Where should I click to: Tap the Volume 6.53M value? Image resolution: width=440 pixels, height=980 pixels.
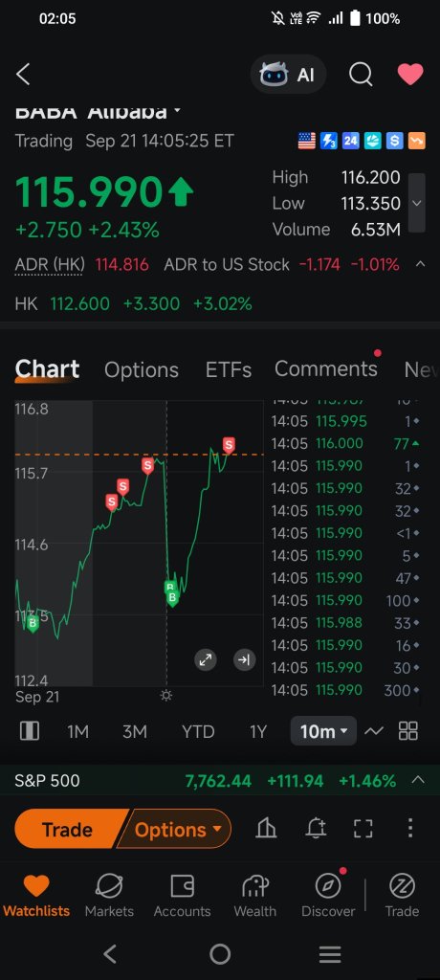coord(376,230)
